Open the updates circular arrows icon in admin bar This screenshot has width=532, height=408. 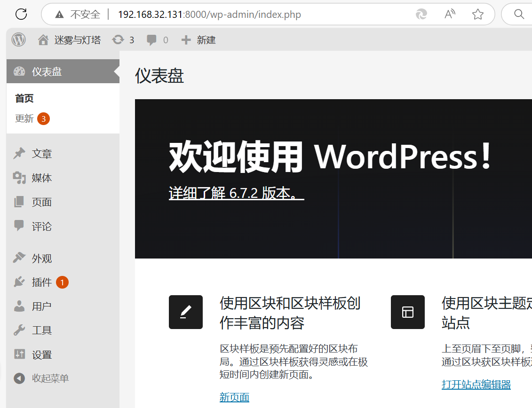coord(118,39)
